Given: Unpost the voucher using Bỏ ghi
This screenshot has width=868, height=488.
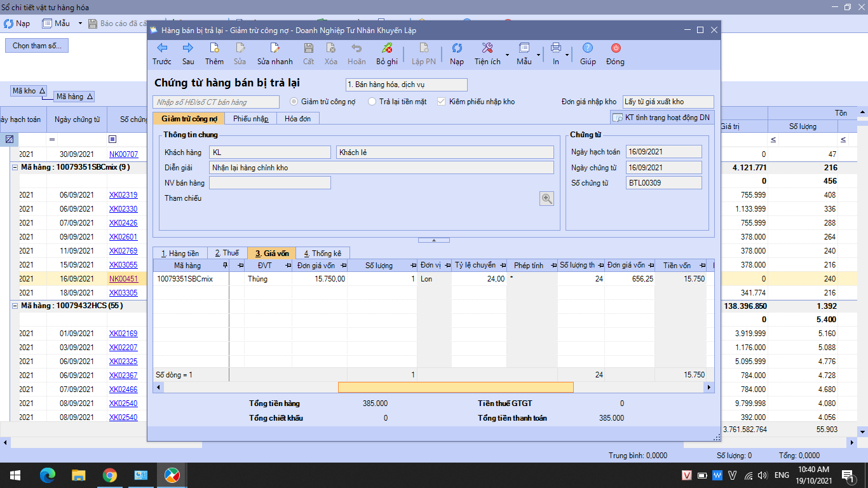Looking at the screenshot, I should point(386,48).
